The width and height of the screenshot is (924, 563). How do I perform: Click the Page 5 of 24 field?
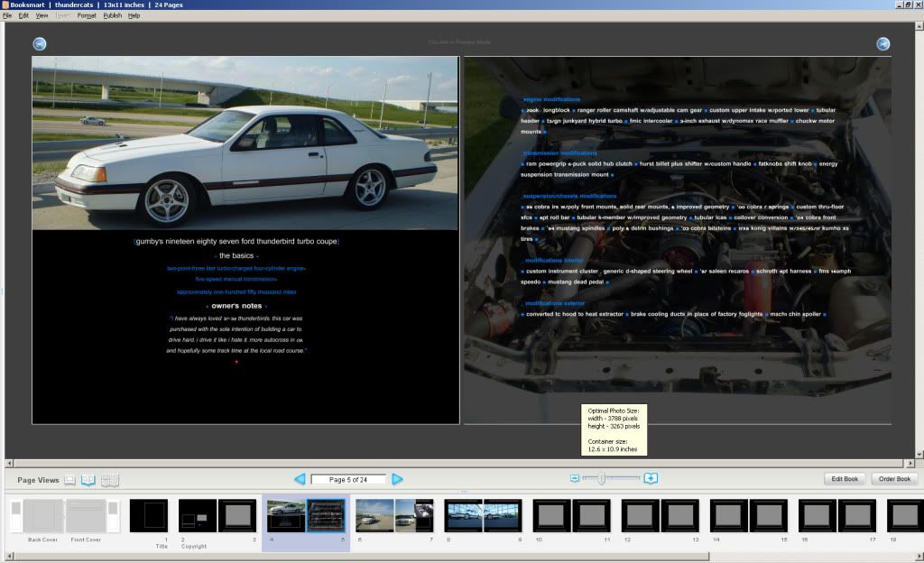[348, 479]
